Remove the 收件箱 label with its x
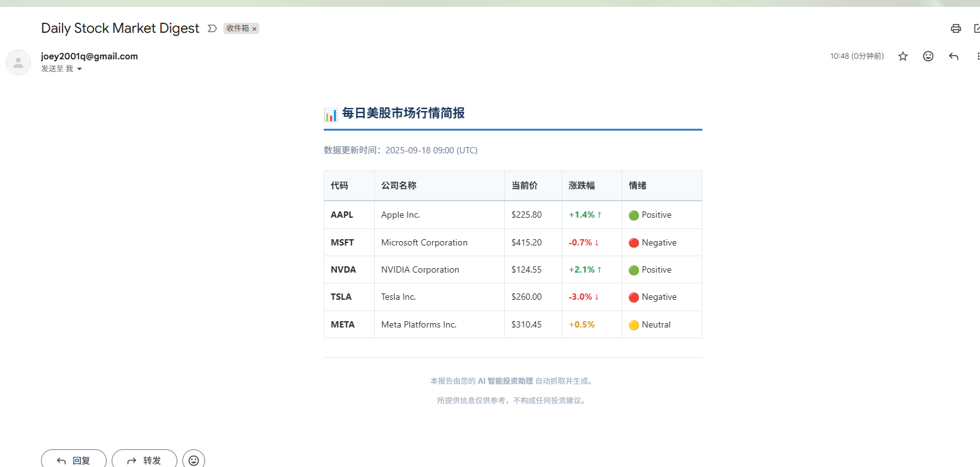980x467 pixels. click(x=254, y=29)
